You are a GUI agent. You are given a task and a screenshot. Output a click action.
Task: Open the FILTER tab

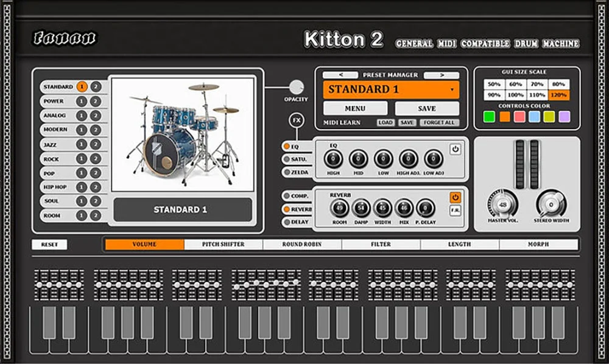coord(381,244)
